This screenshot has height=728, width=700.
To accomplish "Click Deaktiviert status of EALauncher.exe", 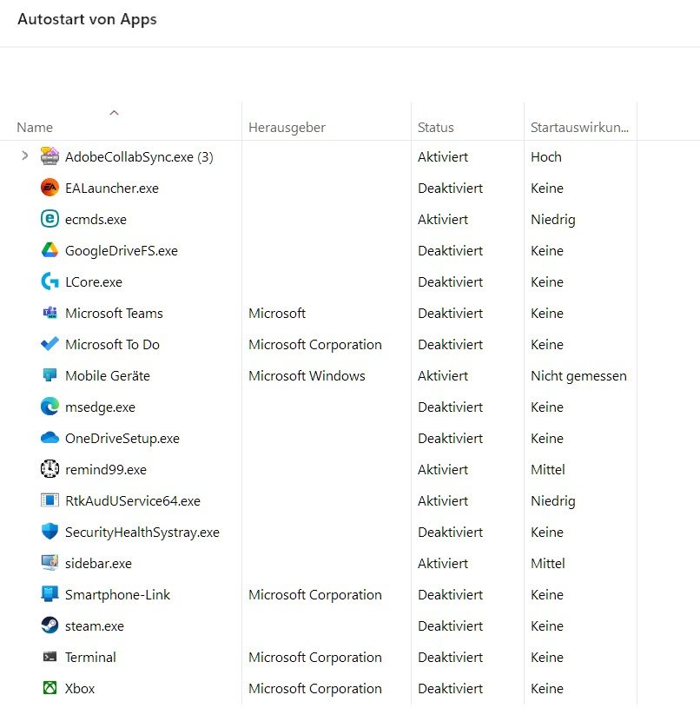I will pos(450,188).
